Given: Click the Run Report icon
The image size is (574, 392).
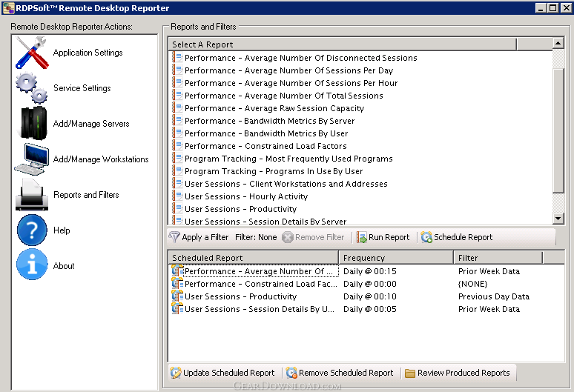Looking at the screenshot, I should 362,237.
